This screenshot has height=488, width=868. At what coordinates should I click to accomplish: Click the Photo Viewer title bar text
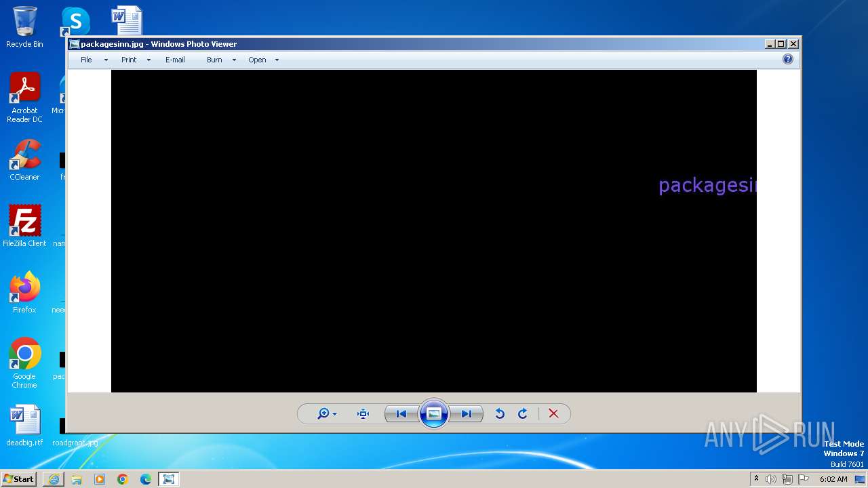(159, 44)
